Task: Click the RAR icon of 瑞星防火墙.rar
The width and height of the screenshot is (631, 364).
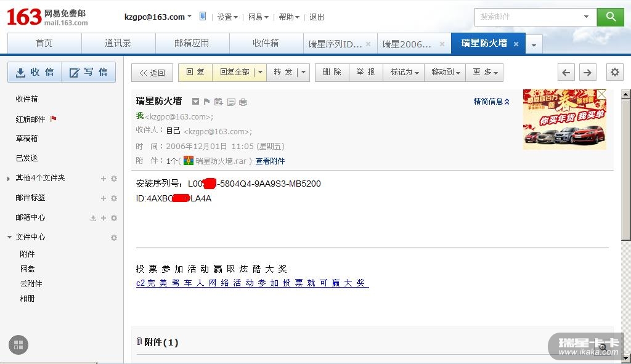Action: coord(189,161)
